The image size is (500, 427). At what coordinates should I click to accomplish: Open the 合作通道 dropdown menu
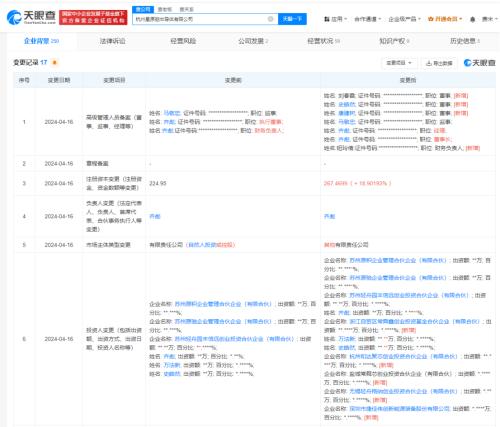pos(367,19)
